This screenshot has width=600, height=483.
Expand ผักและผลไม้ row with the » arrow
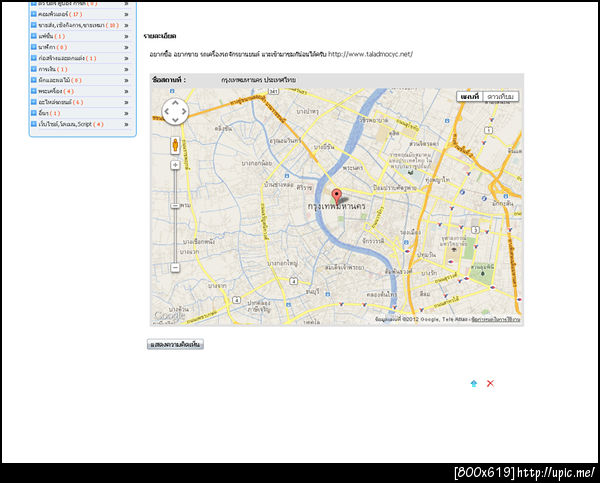[126, 80]
